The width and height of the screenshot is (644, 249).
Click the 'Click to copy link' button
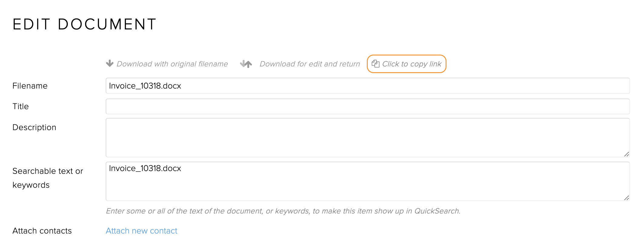point(407,64)
